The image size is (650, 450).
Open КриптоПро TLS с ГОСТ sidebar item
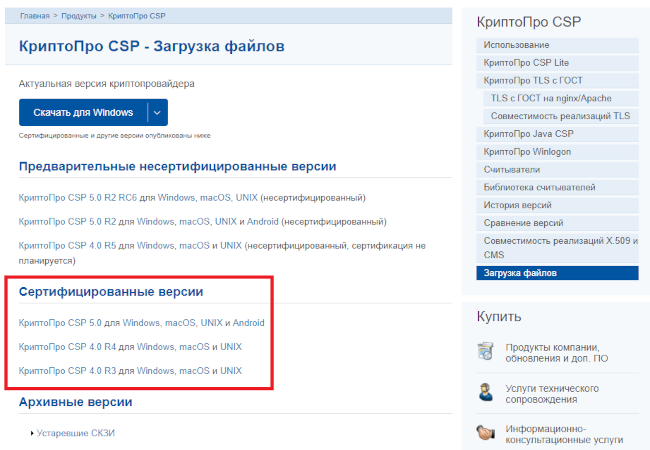coord(557,80)
